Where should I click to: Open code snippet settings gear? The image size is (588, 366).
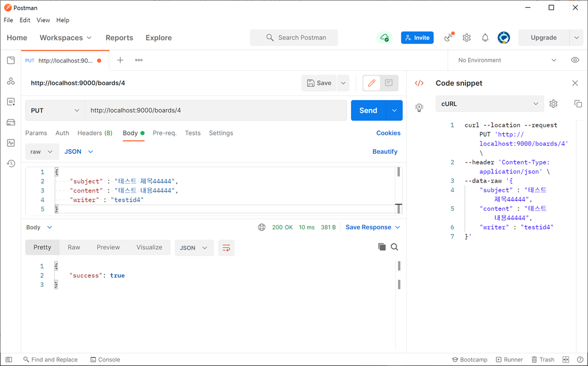[x=554, y=104]
